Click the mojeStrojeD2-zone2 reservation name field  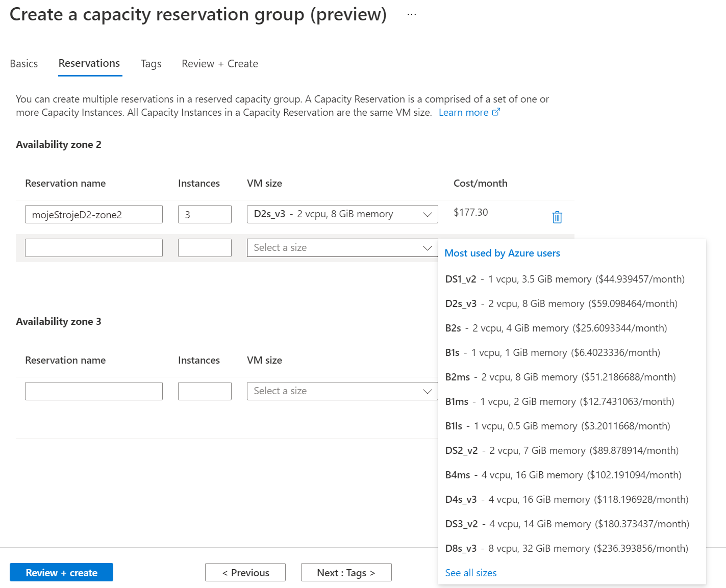(x=94, y=215)
